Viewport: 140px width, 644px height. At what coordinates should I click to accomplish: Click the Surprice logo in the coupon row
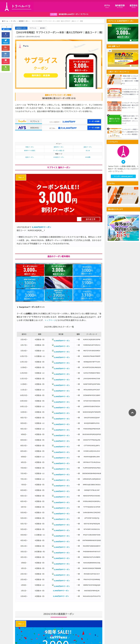click(22, 121)
